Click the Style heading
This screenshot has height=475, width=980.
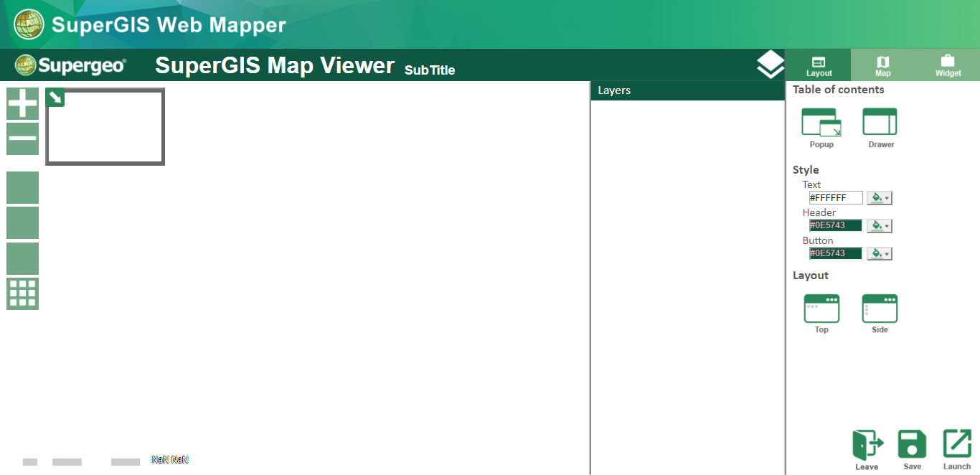[806, 170]
